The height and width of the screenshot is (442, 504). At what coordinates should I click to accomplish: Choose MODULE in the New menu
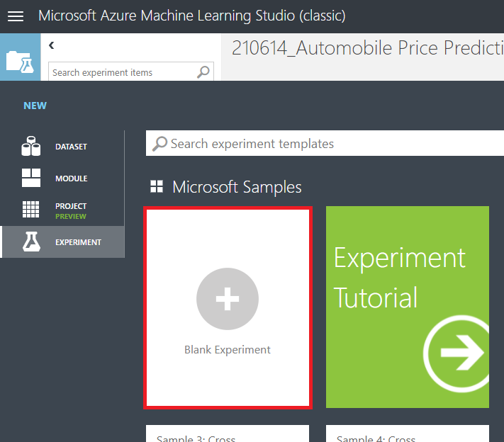tap(71, 178)
